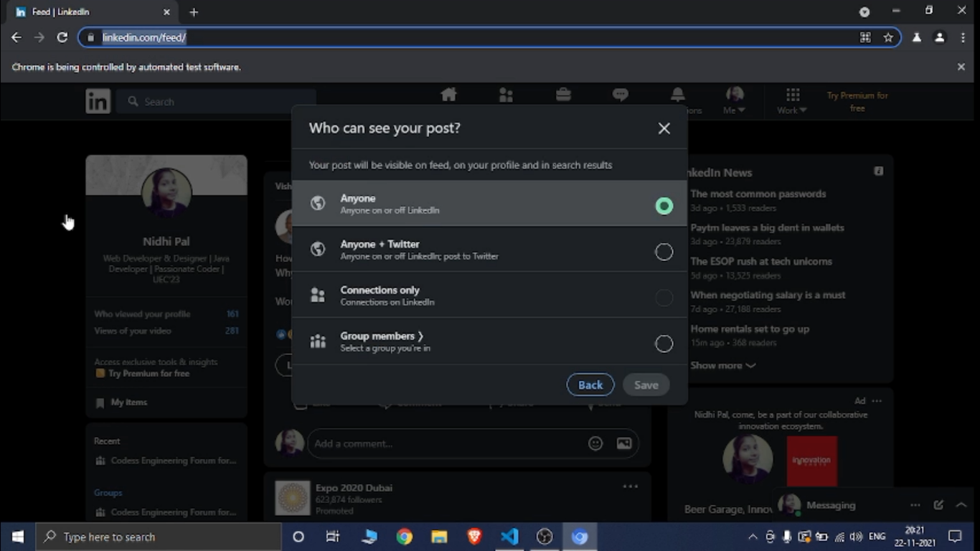Close the 'Who can see your post' dialog
This screenshot has width=980, height=551.
[x=664, y=128]
